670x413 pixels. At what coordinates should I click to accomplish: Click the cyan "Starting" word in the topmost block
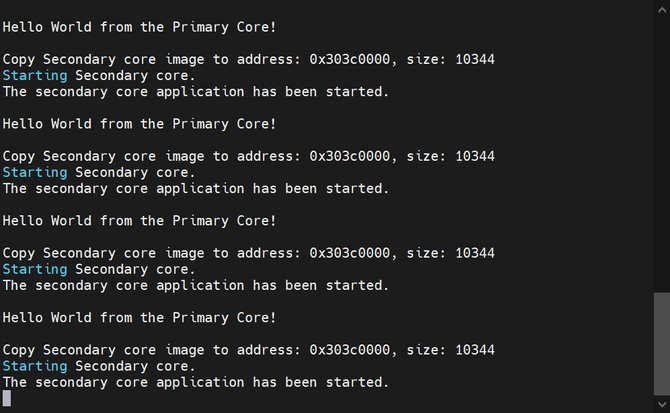point(35,75)
